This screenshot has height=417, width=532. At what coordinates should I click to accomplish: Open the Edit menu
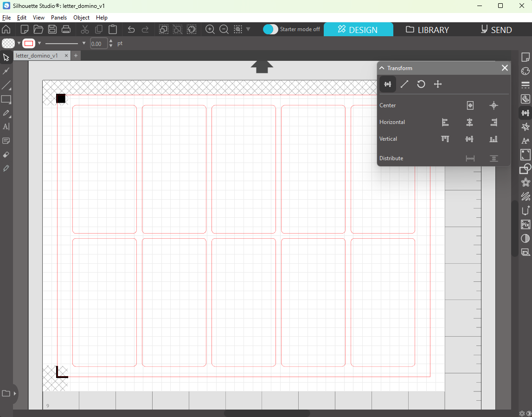pos(22,18)
